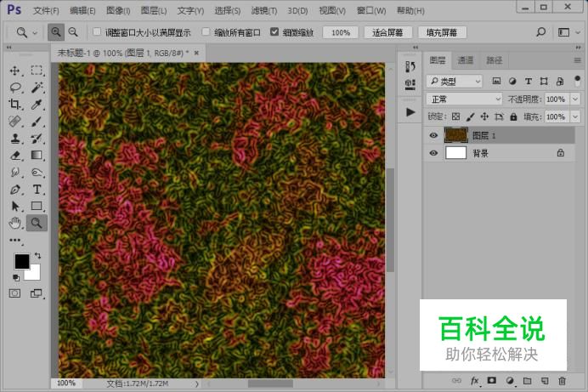This screenshot has height=392, width=588.
Task: Click the Zoom Out mode icon
Action: 73,32
